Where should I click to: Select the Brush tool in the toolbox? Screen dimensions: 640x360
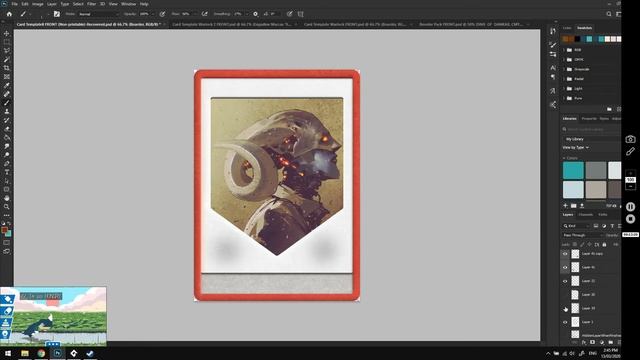tap(7, 102)
